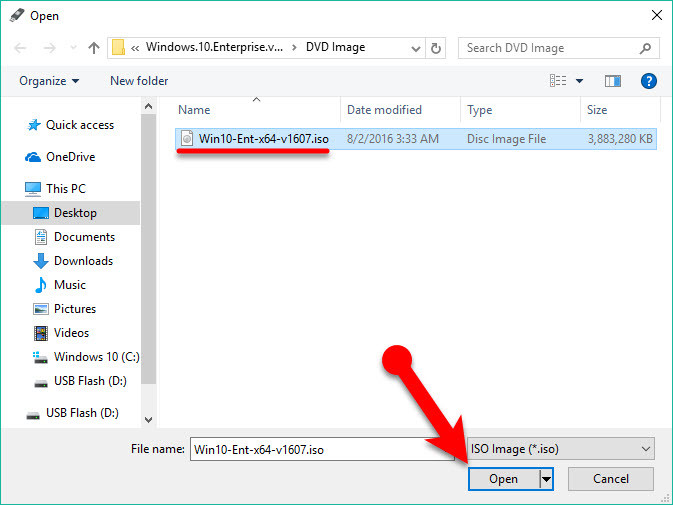Open Quick access in the navigation pane

(80, 125)
